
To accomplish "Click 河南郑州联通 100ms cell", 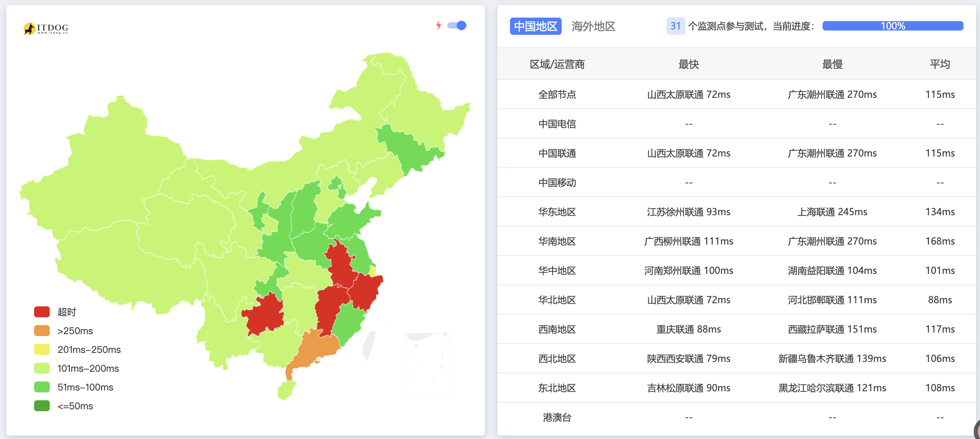I will pos(689,270).
